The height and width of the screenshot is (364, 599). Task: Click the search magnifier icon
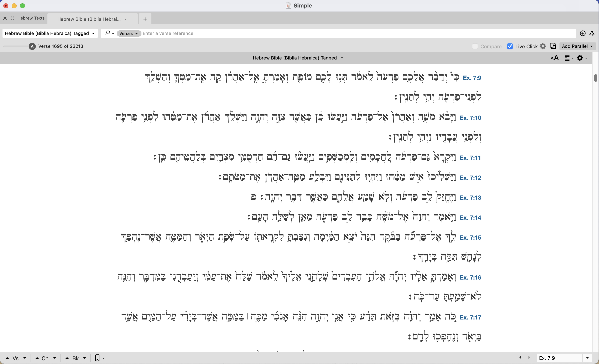point(107,33)
